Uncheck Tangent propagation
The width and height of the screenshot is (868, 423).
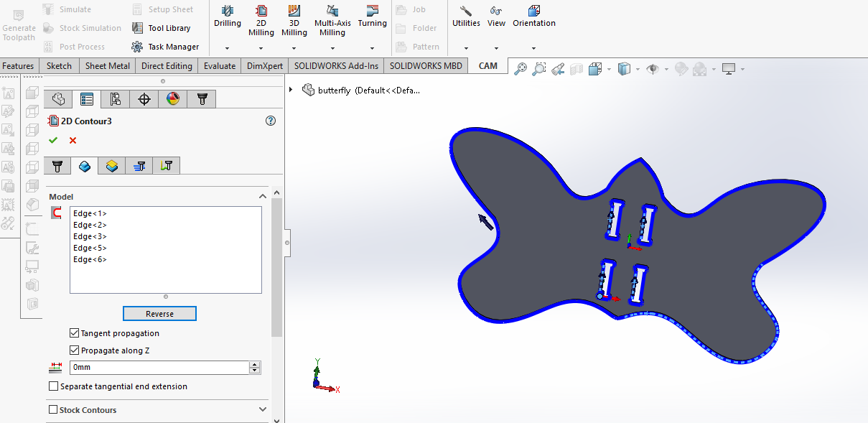pyautogui.click(x=75, y=333)
